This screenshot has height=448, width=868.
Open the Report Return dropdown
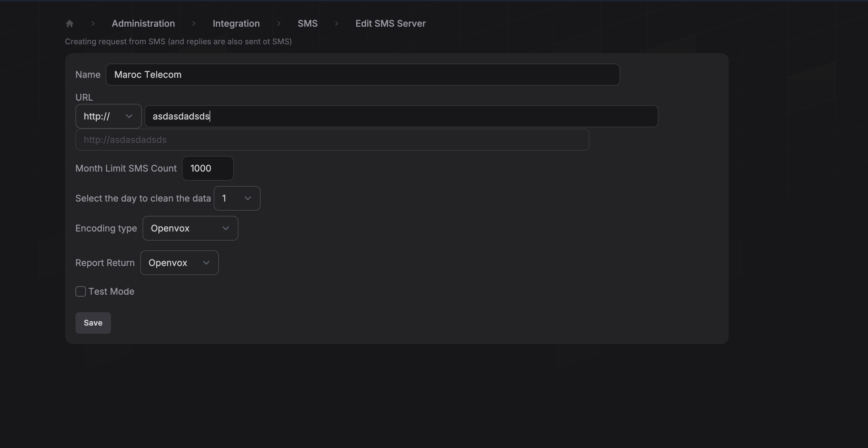(179, 263)
